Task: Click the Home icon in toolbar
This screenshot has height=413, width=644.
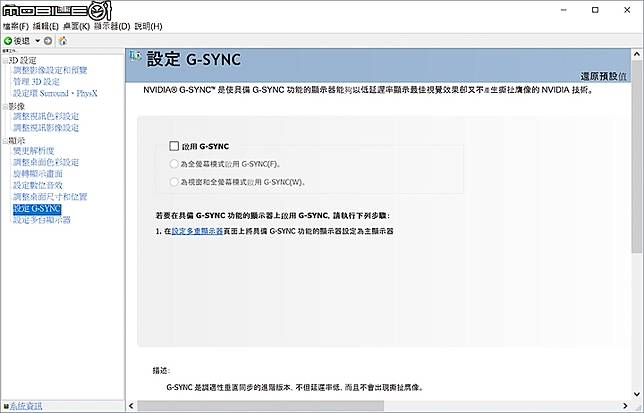Action: click(x=62, y=41)
